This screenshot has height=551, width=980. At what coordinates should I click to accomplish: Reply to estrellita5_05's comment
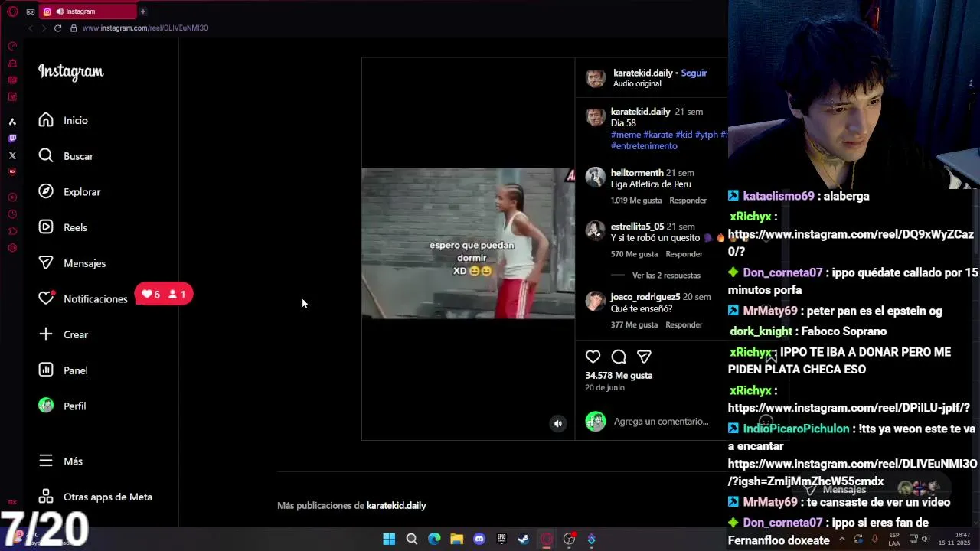(x=684, y=254)
